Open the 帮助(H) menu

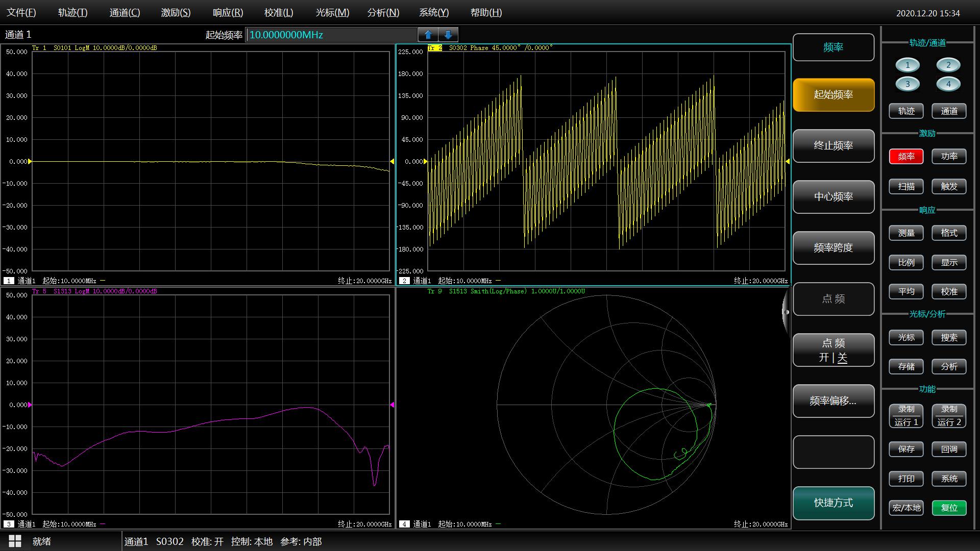pyautogui.click(x=486, y=13)
